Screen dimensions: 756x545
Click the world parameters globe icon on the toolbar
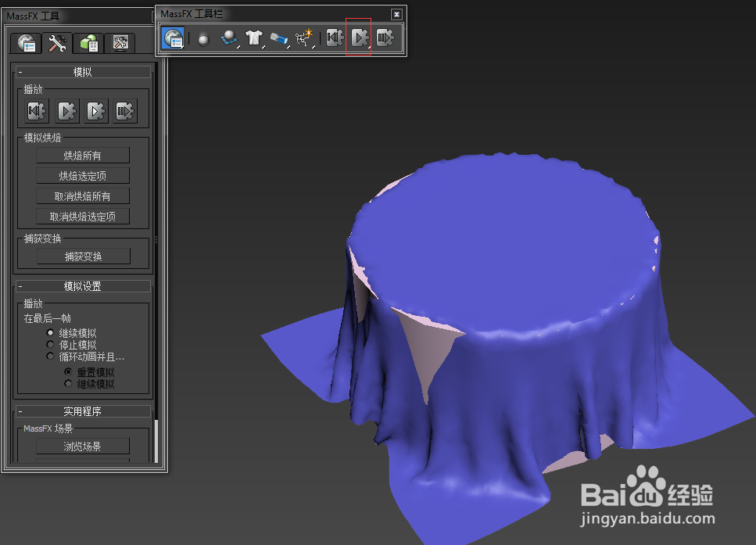pos(172,38)
